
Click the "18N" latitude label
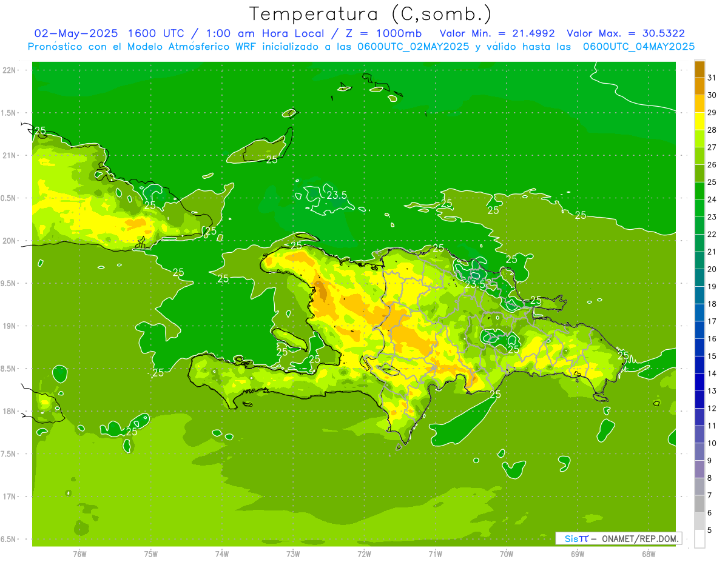click(10, 411)
